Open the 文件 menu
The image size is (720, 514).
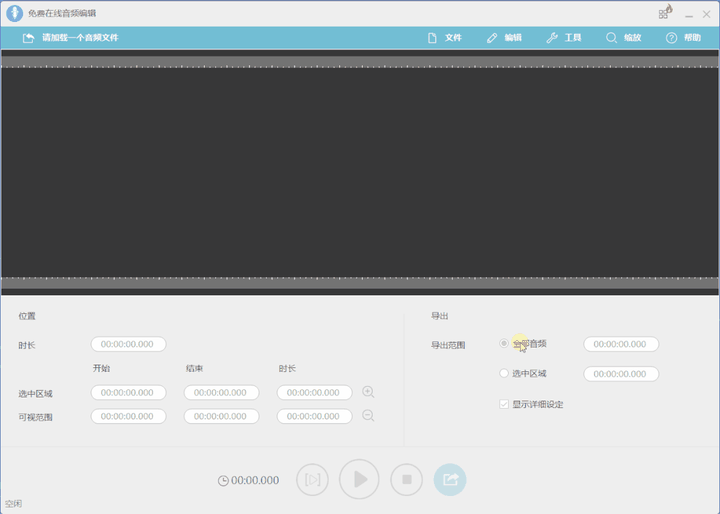(445, 38)
